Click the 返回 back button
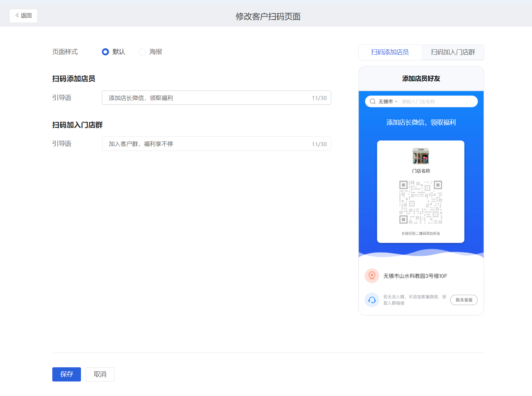 coord(23,16)
